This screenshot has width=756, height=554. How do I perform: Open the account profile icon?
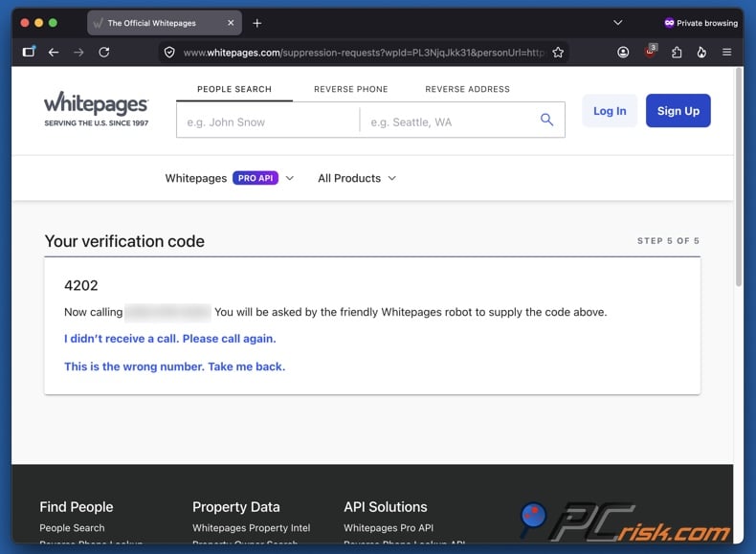[623, 52]
